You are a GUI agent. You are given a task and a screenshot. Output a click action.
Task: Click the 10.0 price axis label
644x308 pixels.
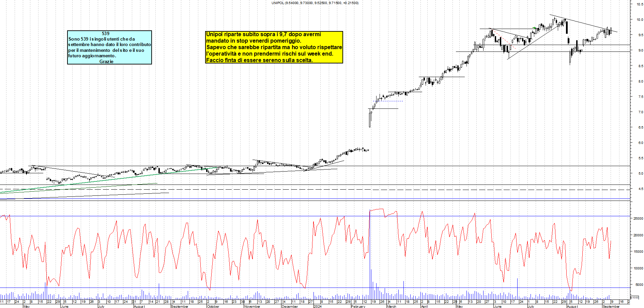640,19
